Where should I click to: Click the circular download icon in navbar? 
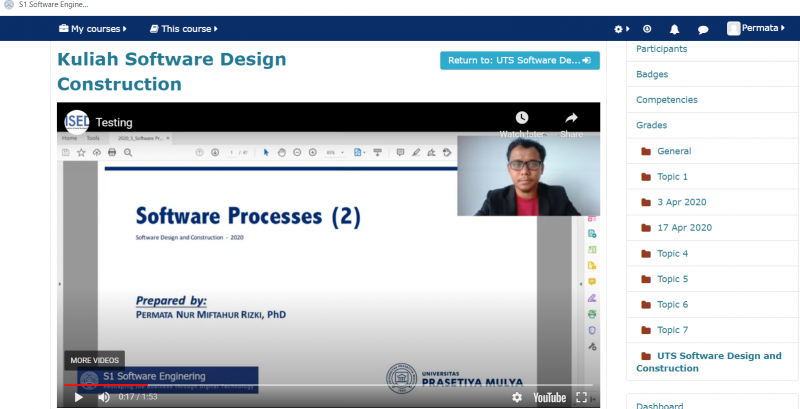(647, 29)
